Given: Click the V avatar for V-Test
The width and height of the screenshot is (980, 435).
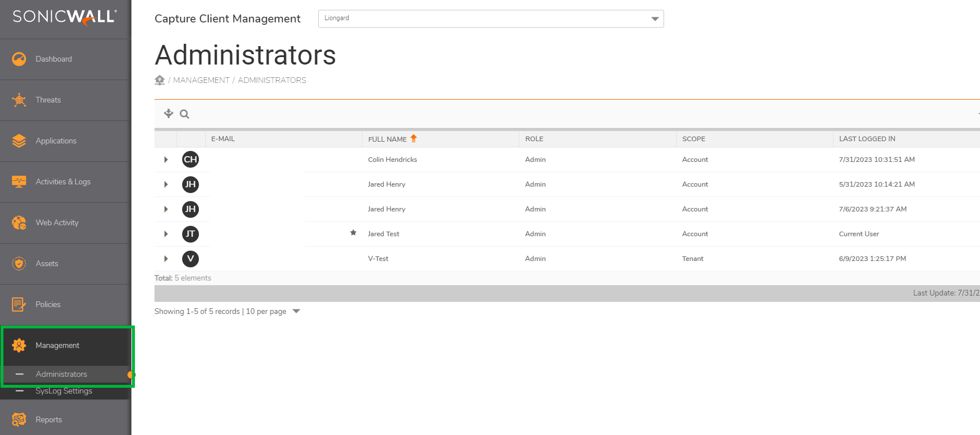Looking at the screenshot, I should [x=190, y=259].
